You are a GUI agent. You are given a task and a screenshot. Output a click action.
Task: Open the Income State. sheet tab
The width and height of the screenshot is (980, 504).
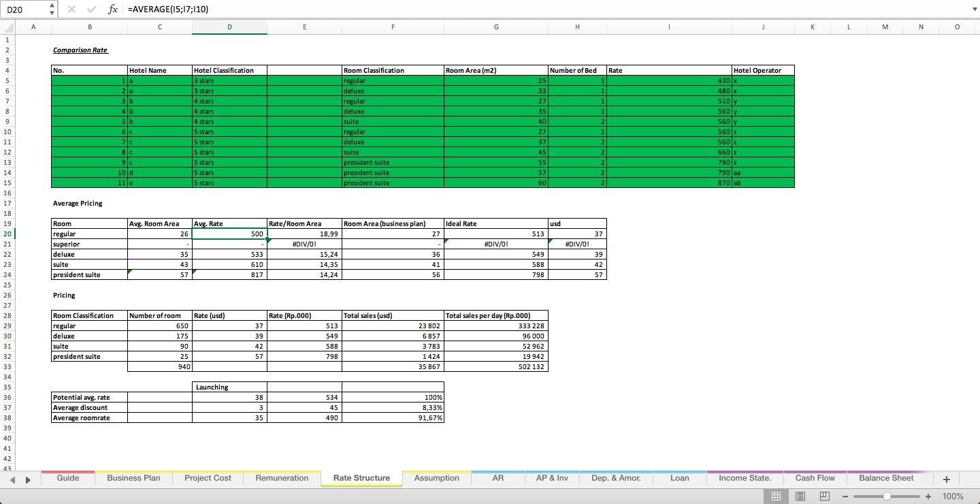coord(745,478)
